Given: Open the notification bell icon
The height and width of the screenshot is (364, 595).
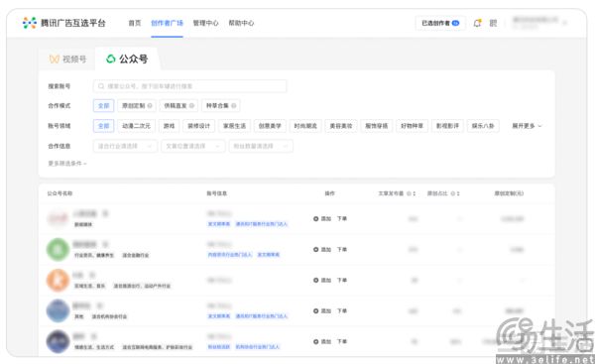Looking at the screenshot, I should (x=477, y=23).
